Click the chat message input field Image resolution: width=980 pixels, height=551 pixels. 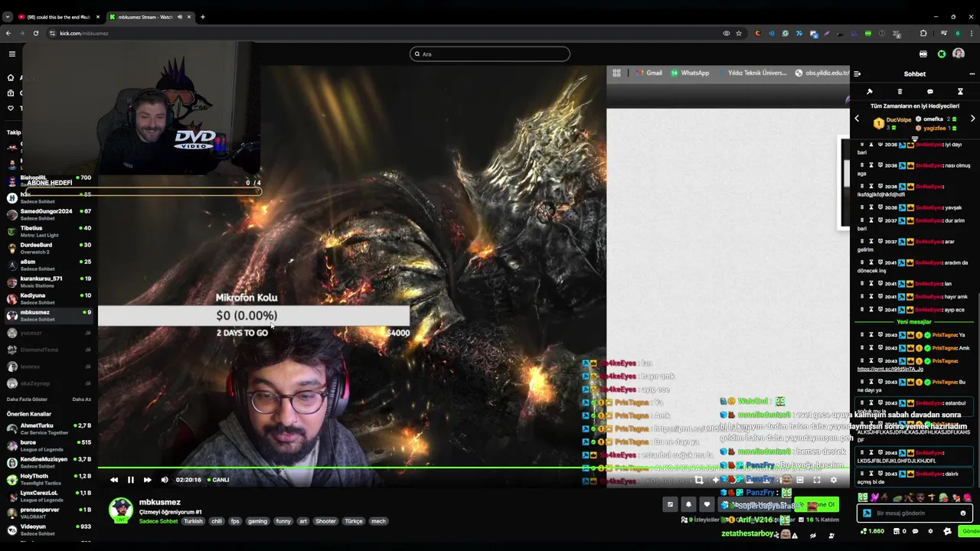pyautogui.click(x=916, y=514)
